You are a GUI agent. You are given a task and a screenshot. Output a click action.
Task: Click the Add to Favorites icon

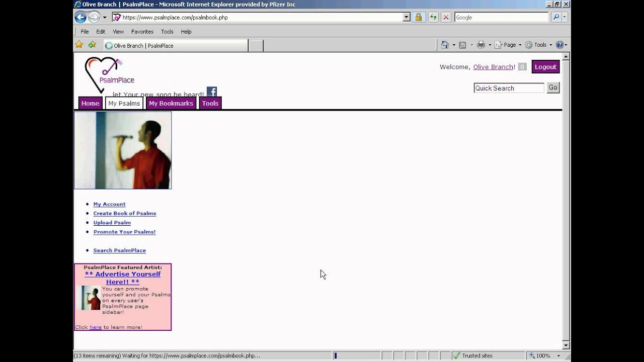pyautogui.click(x=92, y=45)
